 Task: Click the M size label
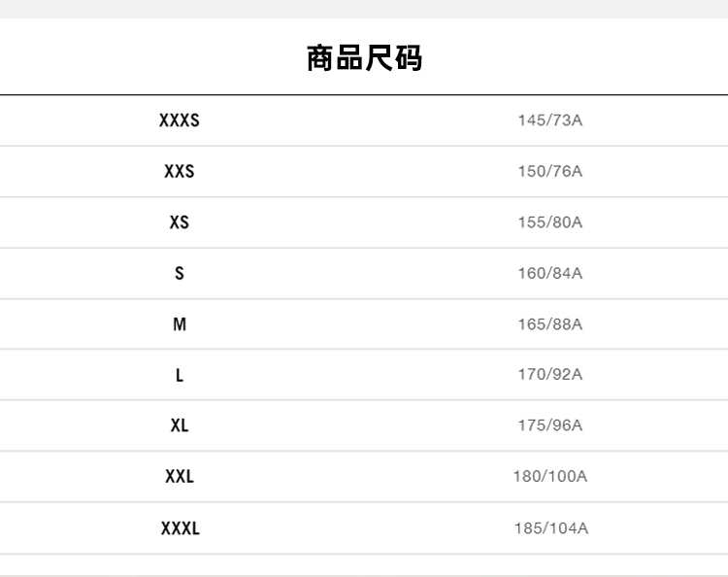(180, 324)
